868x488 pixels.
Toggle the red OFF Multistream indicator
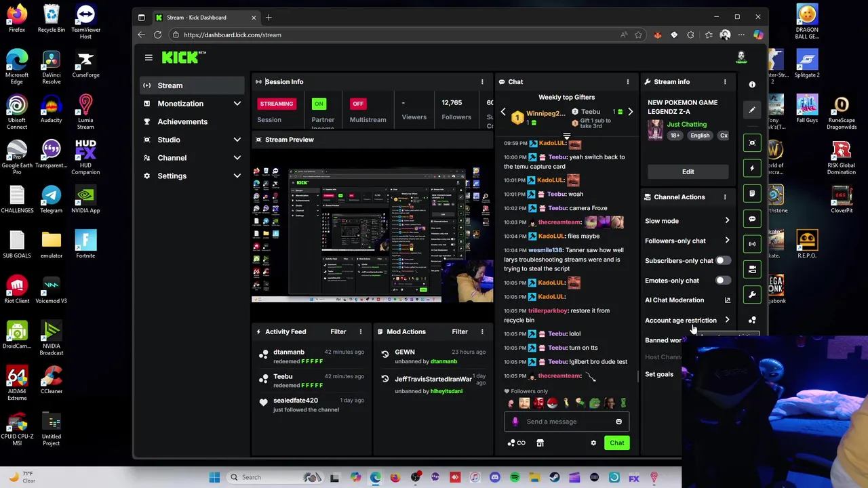pos(358,104)
